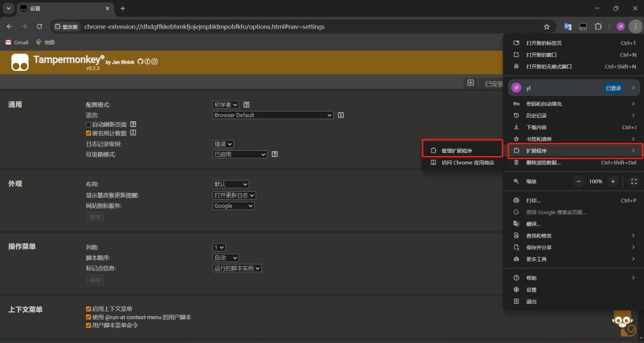The width and height of the screenshot is (644, 343).
Task: Open a new browser tab with plus
Action: [122, 8]
